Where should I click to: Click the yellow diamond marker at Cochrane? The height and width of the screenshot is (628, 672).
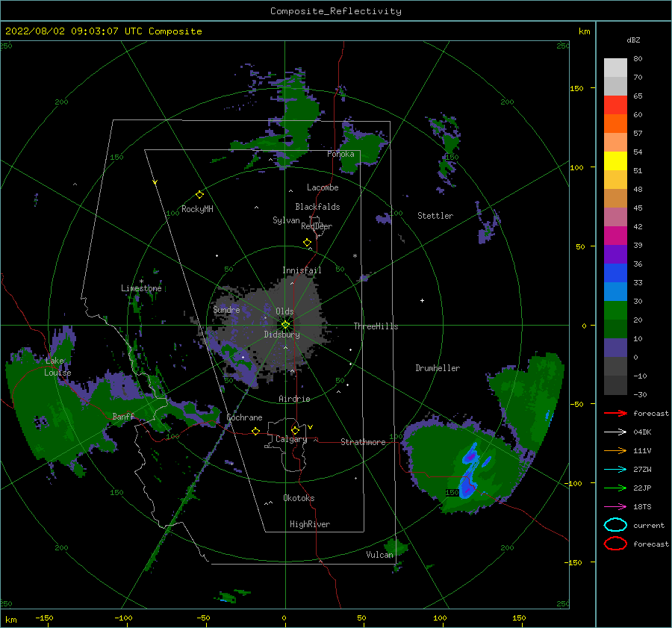click(255, 431)
